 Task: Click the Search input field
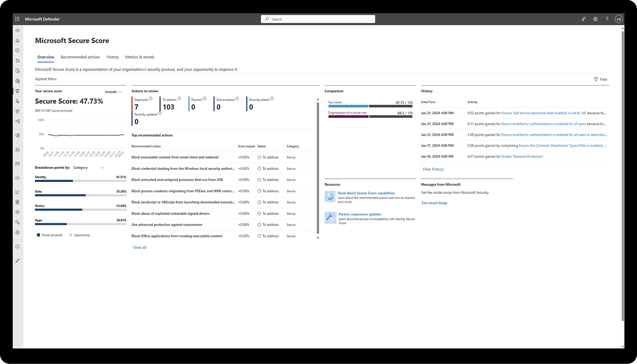(x=318, y=19)
